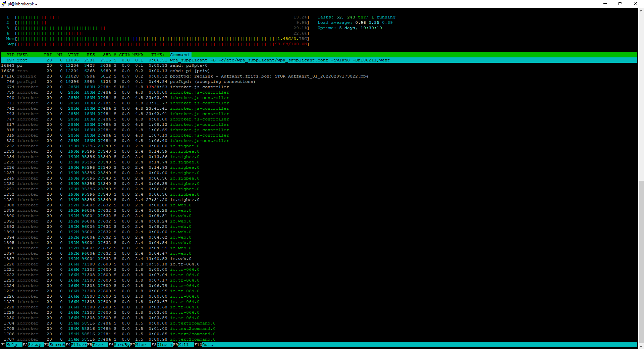Click the Swp usage meter bar
The height and width of the screenshot is (349, 644).
162,44
